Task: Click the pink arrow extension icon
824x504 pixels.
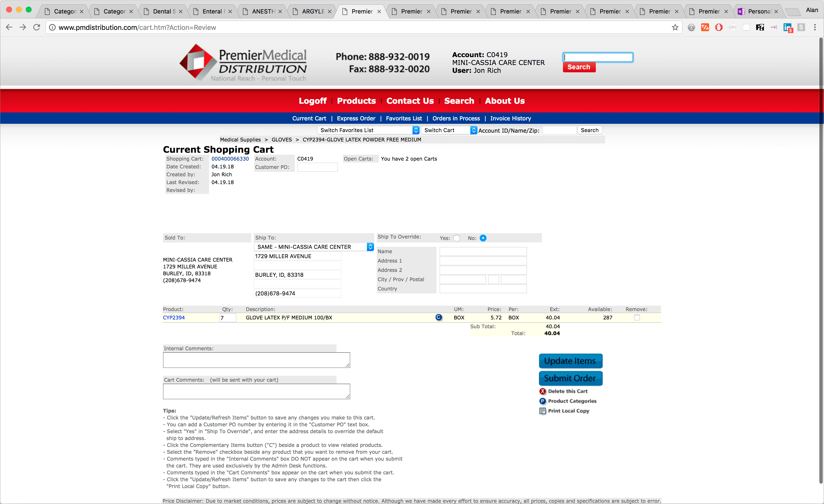Action: click(x=774, y=27)
